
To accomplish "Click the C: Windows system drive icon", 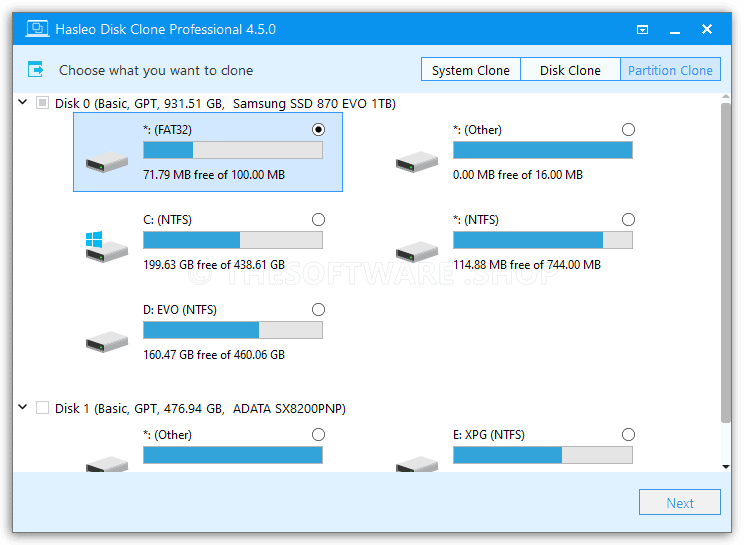I will tap(107, 247).
